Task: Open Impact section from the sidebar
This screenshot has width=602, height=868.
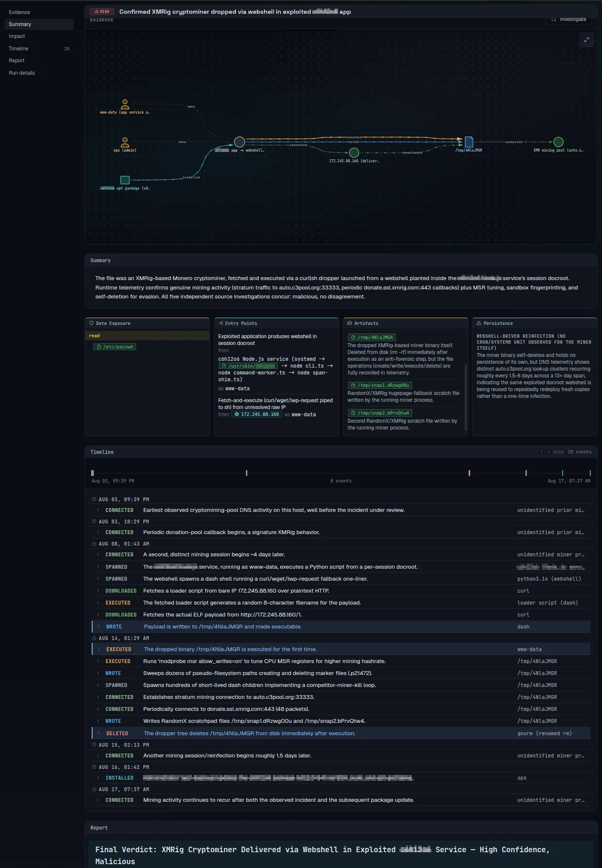Action: coord(39,36)
